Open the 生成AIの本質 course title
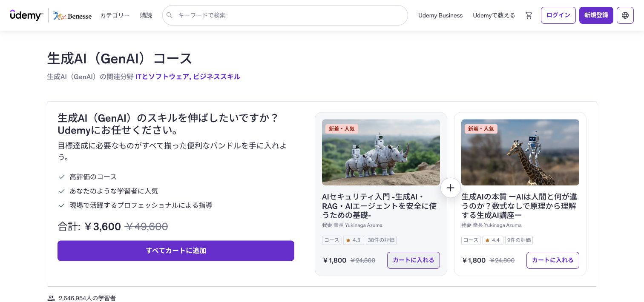 coord(519,206)
